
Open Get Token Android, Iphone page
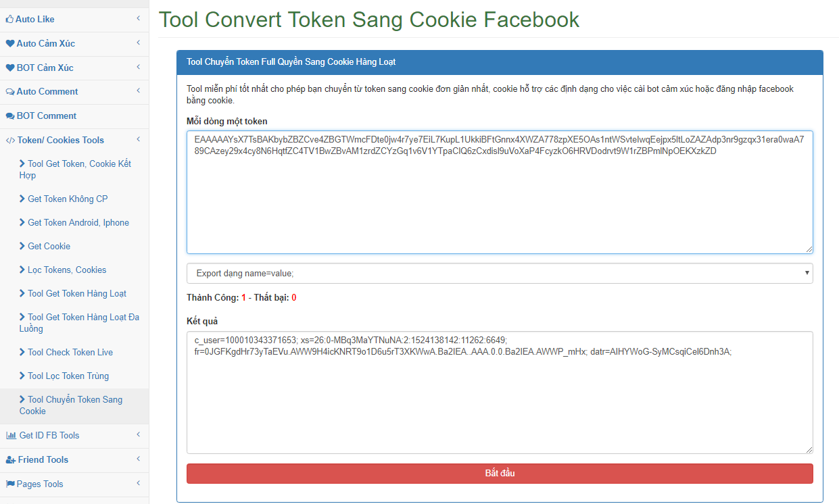click(74, 223)
